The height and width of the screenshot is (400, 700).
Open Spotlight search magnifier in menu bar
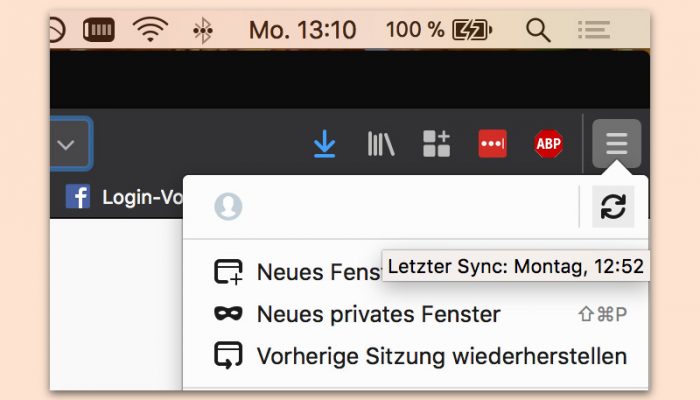pyautogui.click(x=538, y=30)
